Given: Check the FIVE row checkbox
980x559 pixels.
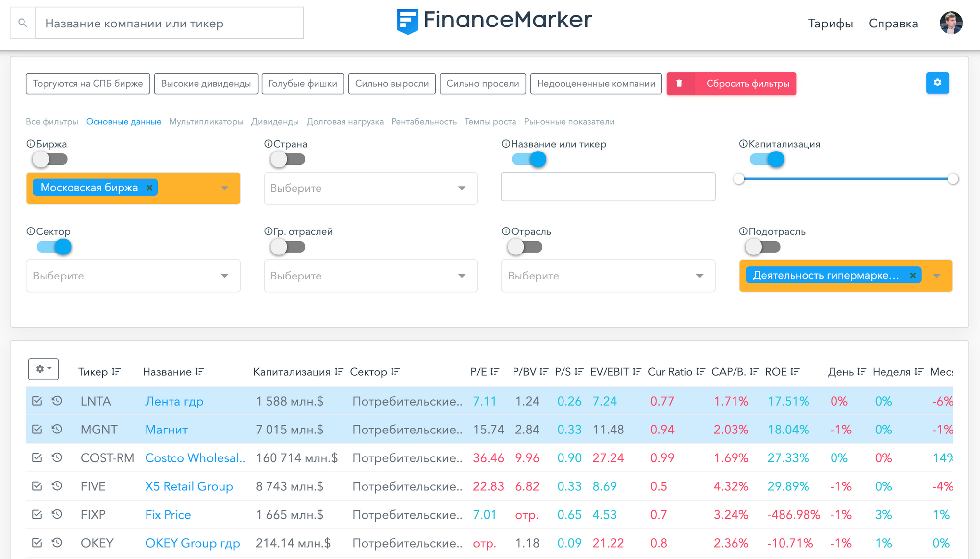Looking at the screenshot, I should pyautogui.click(x=37, y=486).
